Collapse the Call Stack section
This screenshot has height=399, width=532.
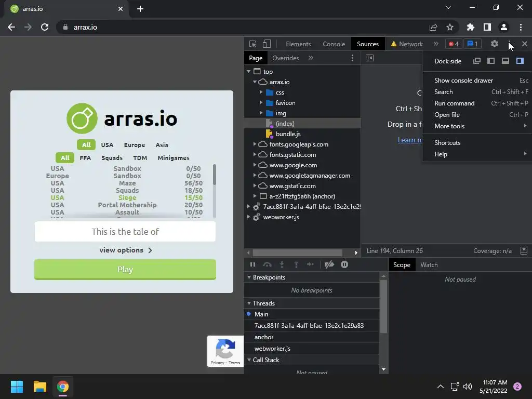tap(249, 360)
